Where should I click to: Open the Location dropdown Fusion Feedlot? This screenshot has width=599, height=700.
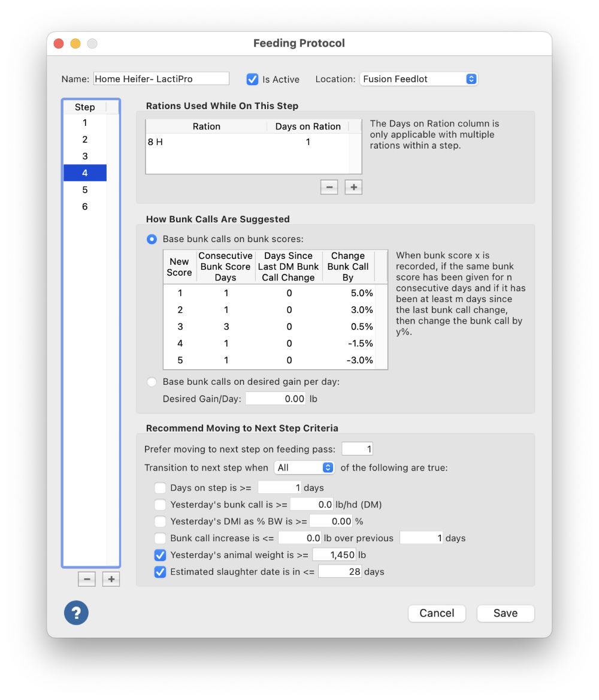419,79
